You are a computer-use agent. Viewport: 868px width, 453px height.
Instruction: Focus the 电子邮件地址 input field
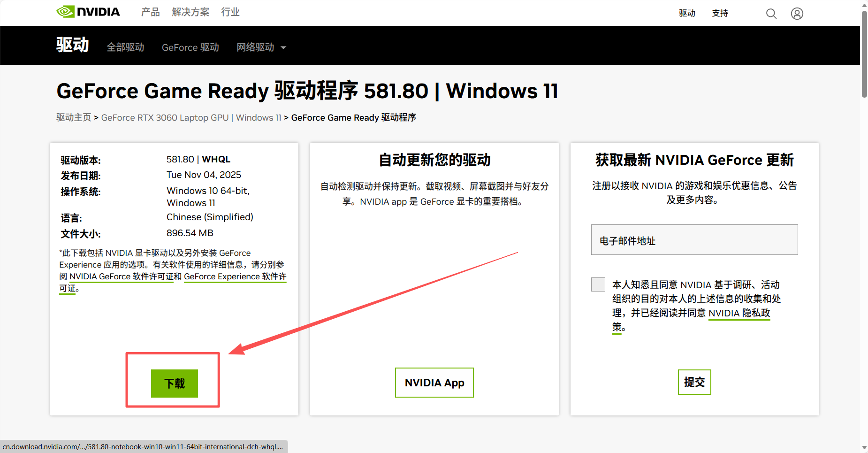(x=694, y=240)
